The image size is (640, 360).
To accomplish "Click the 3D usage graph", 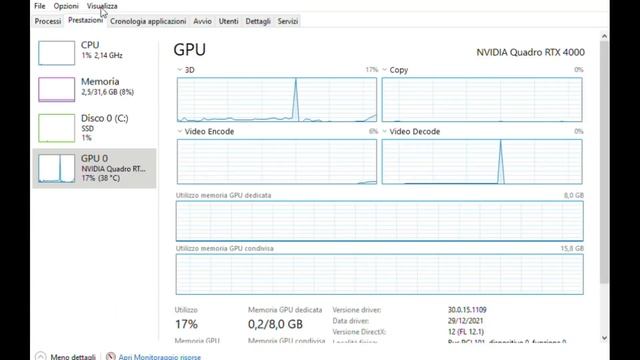I will [x=277, y=100].
